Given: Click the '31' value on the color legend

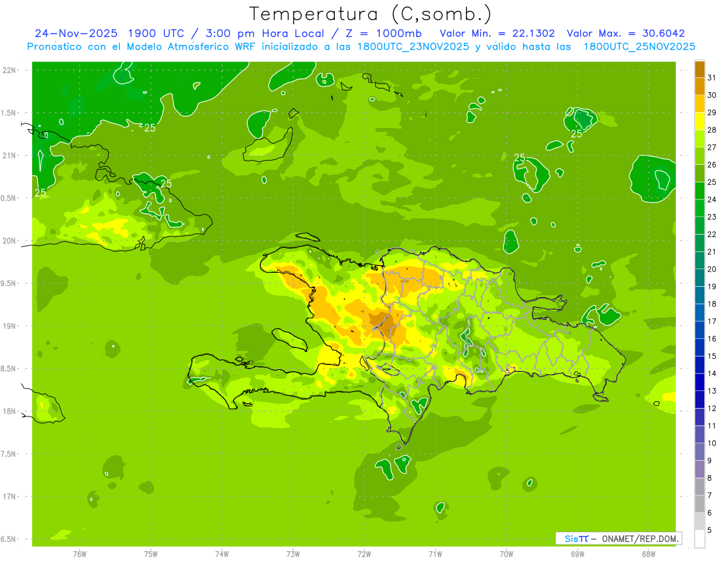Looking at the screenshot, I should pyautogui.click(x=712, y=78).
